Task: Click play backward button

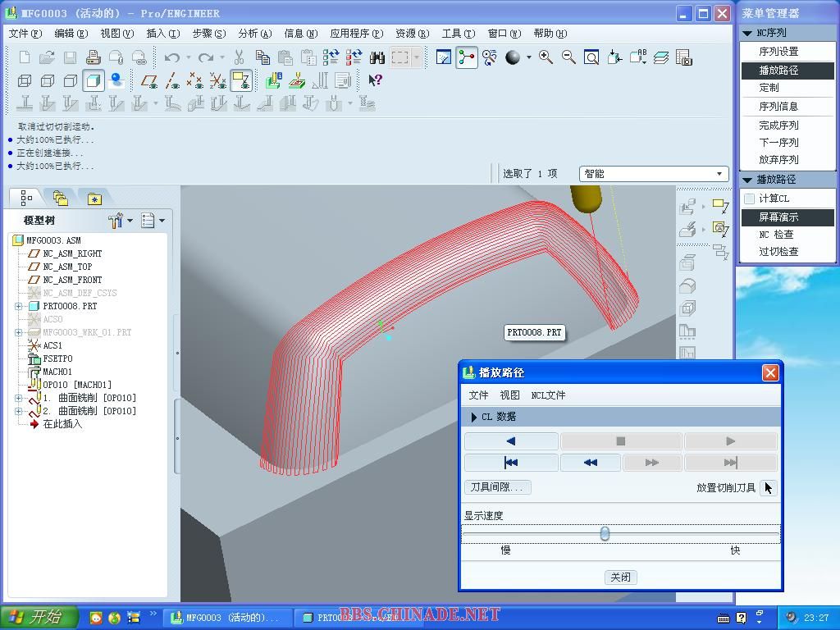Action: pos(511,441)
